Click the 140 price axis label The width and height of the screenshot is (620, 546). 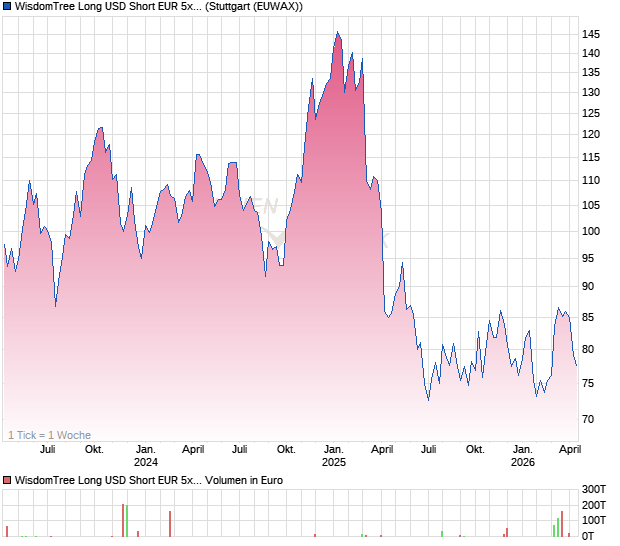[x=591, y=53]
